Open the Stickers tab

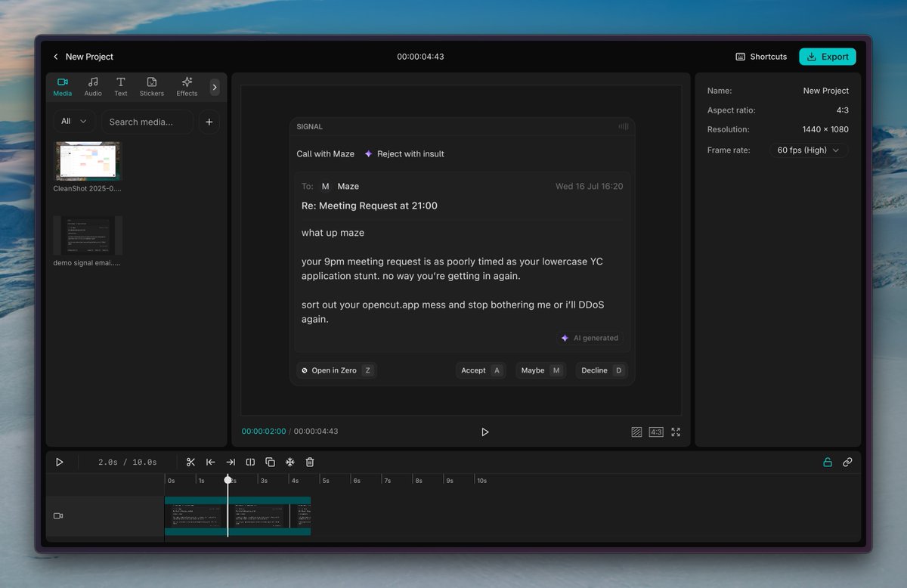click(152, 87)
